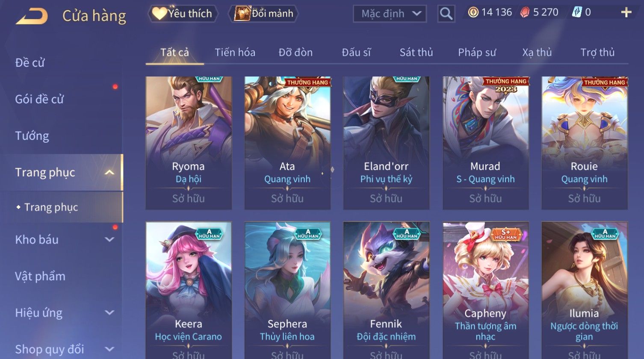
Task: Open the Mặc định sort dropdown
Action: tap(390, 14)
